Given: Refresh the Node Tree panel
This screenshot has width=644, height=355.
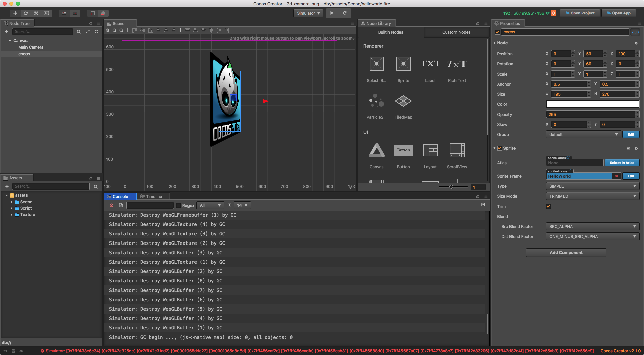Looking at the screenshot, I should (x=96, y=32).
